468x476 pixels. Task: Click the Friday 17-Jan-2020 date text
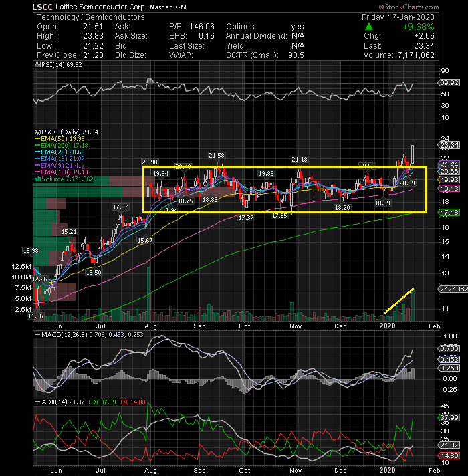pos(398,17)
